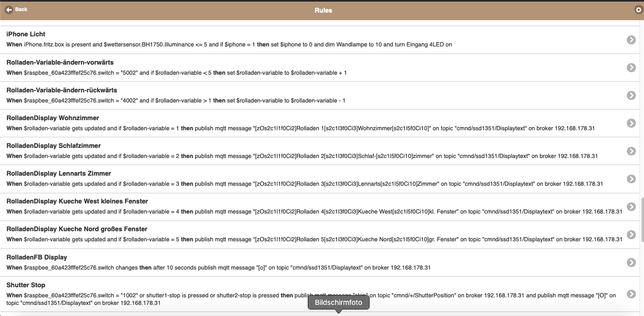Click the rolladen-variable = 5 rule description
The image size is (644, 316).
[x=314, y=239]
